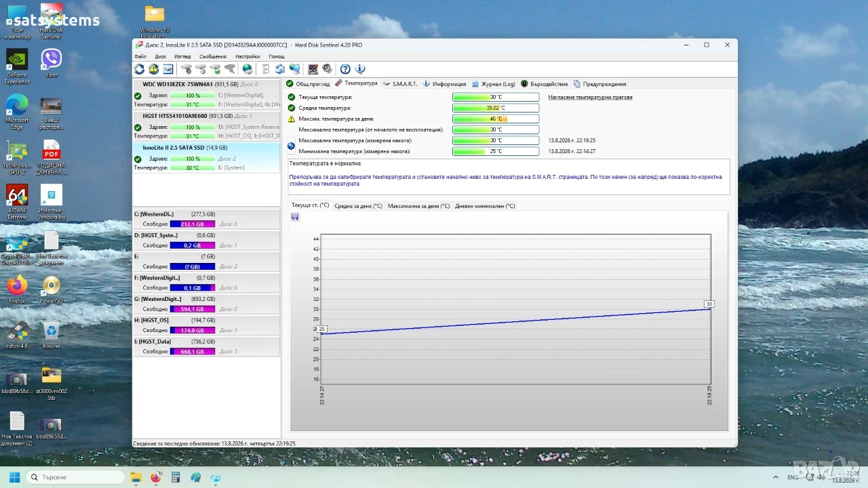Image resolution: width=868 pixels, height=488 pixels.
Task: Select the C: [WesternDi..] partition
Action: (x=207, y=219)
